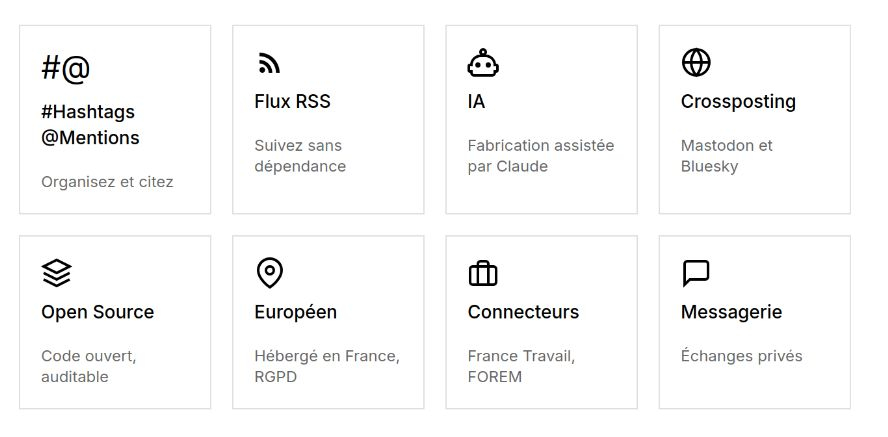Click the map pin Européen icon

[x=270, y=273]
